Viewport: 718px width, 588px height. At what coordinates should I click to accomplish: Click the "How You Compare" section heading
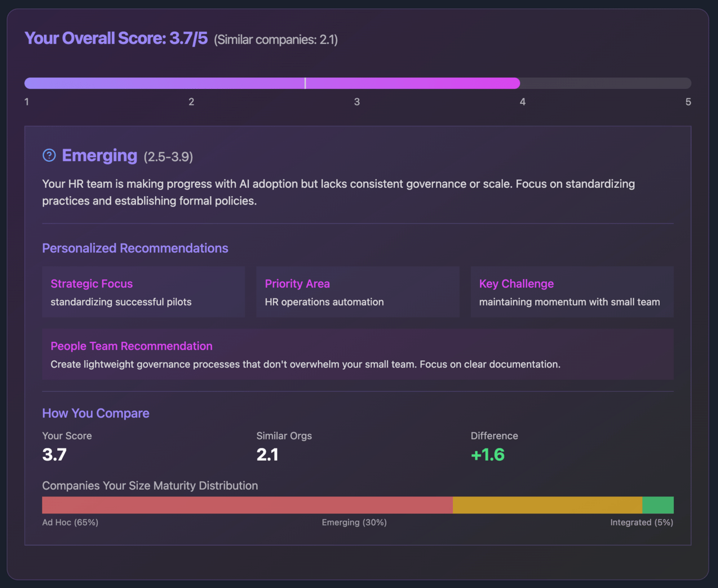(96, 413)
